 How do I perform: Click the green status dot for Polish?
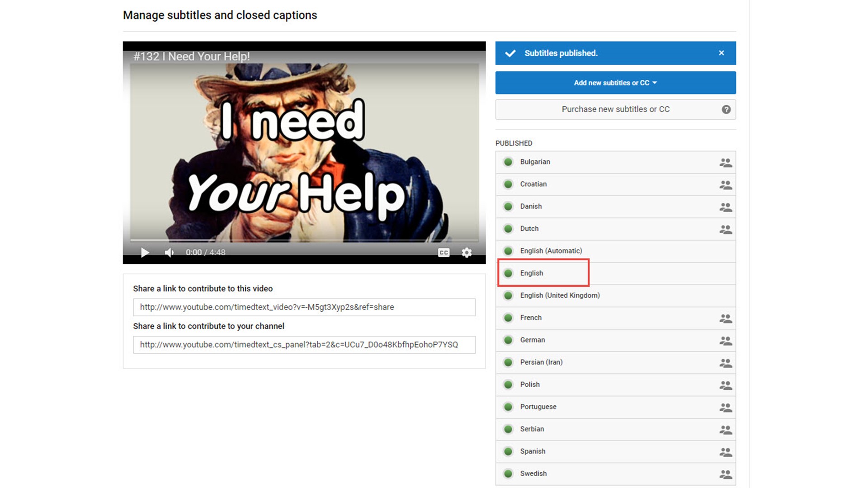coord(508,385)
